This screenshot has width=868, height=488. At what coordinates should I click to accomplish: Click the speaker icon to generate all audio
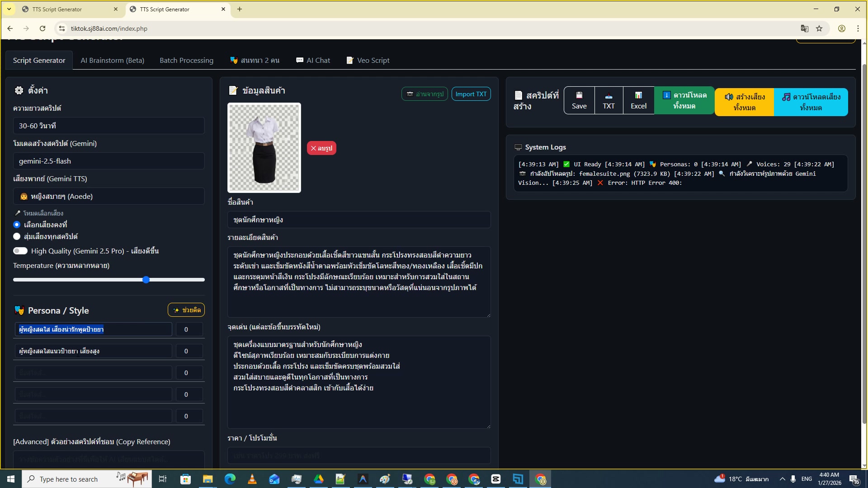pyautogui.click(x=729, y=97)
